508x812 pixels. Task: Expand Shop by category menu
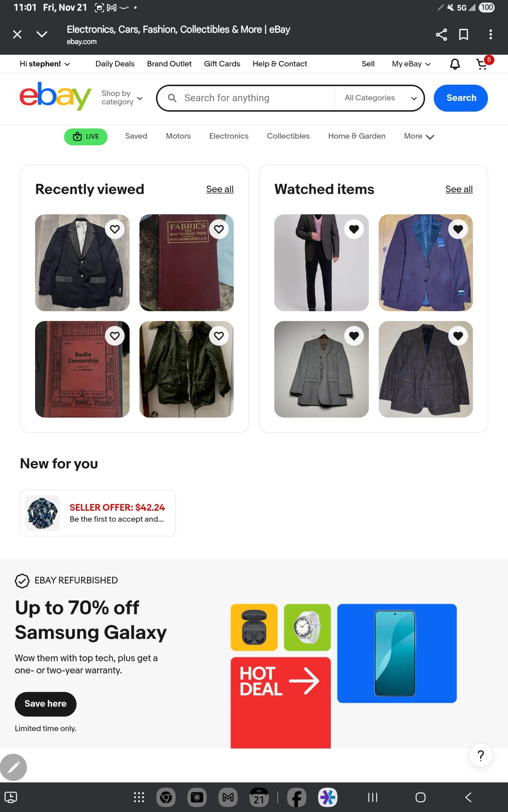click(122, 97)
